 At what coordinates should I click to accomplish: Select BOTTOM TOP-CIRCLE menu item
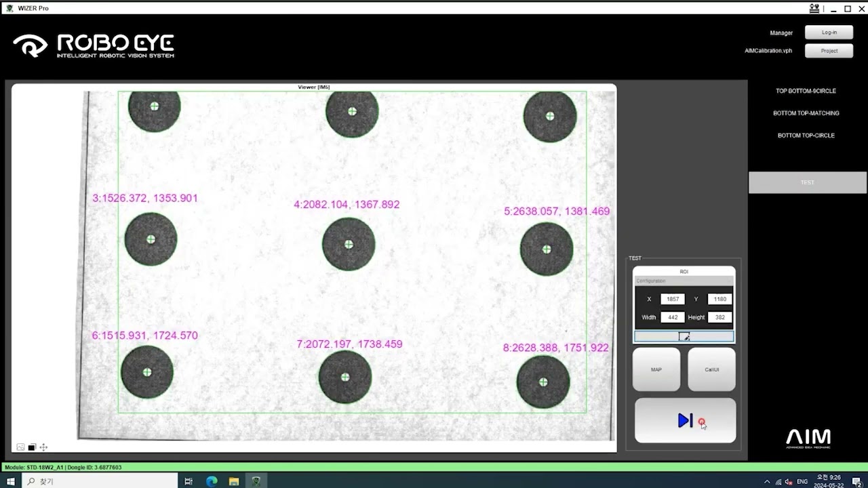click(x=806, y=136)
